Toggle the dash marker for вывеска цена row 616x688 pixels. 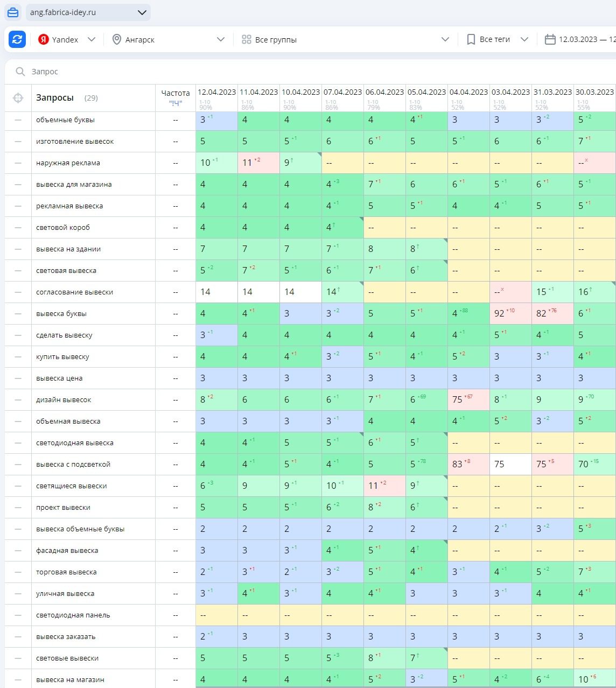[18, 378]
